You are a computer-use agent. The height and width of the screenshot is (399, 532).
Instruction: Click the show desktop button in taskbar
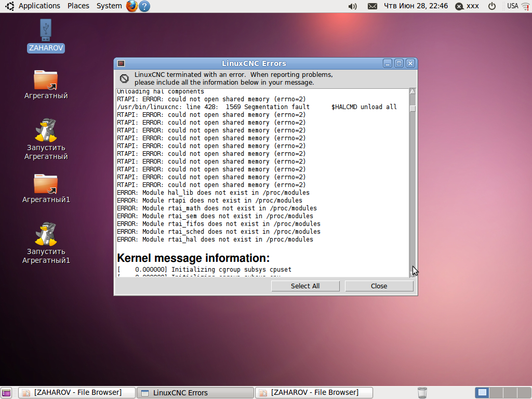(x=6, y=393)
